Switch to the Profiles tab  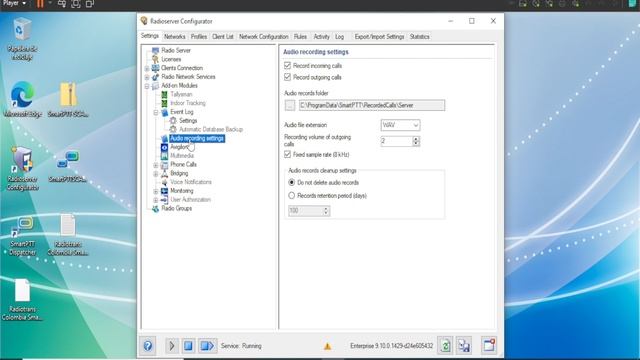pos(199,37)
